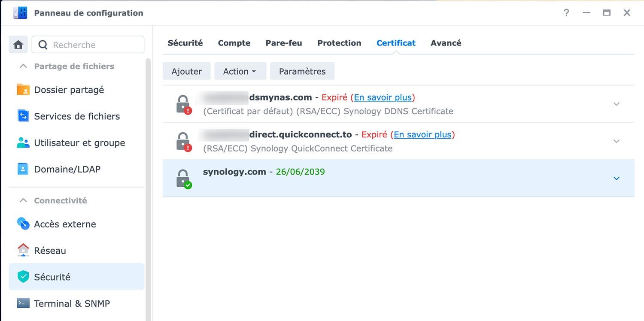Switch to the Compte tab
This screenshot has width=644, height=321.
tap(234, 43)
